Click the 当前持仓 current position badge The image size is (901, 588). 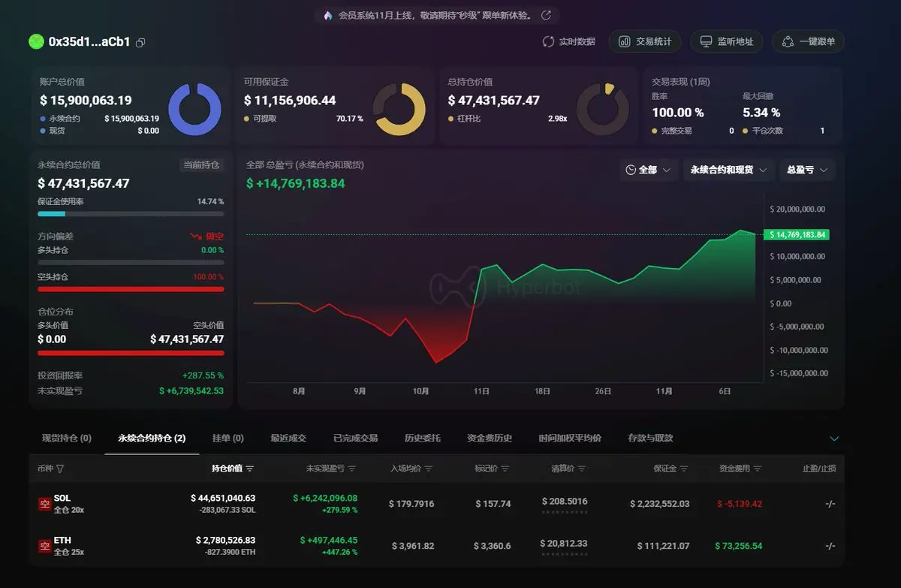click(x=202, y=164)
